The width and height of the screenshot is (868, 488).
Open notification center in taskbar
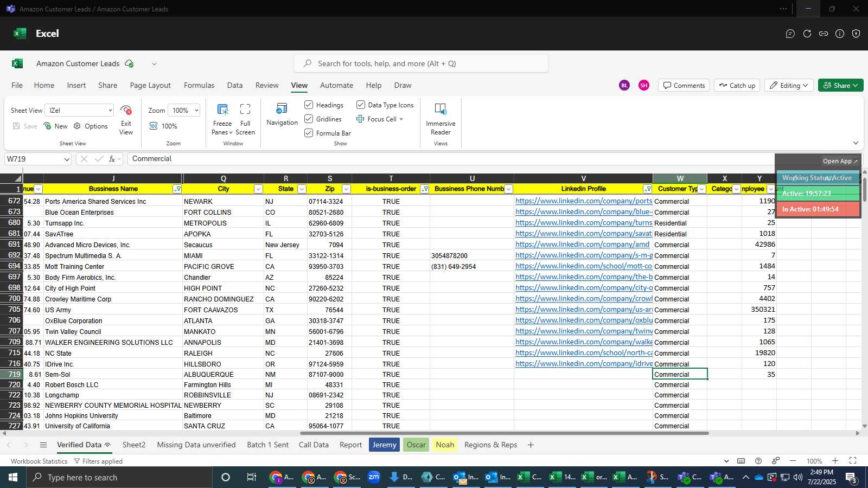[x=852, y=477]
